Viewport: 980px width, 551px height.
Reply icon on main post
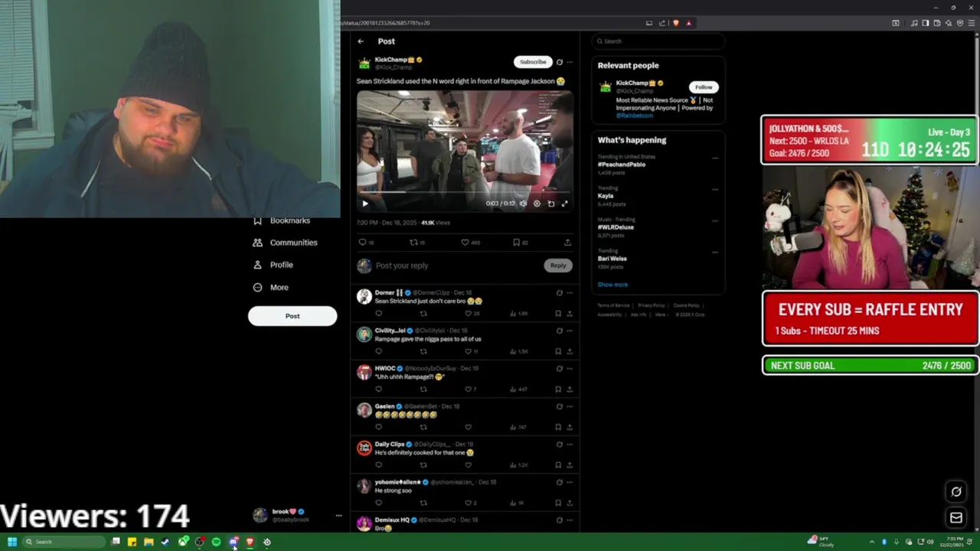pos(363,243)
